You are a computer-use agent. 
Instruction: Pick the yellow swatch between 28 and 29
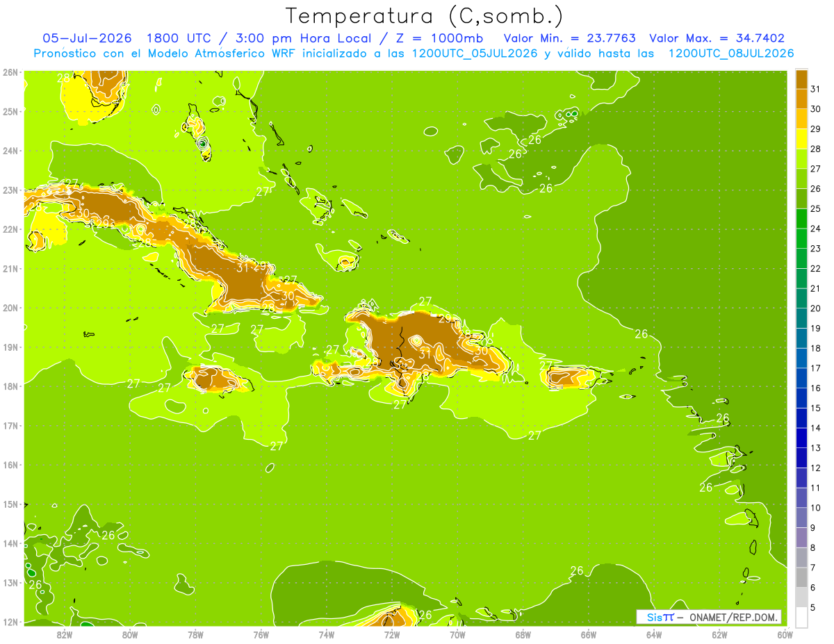(801, 139)
